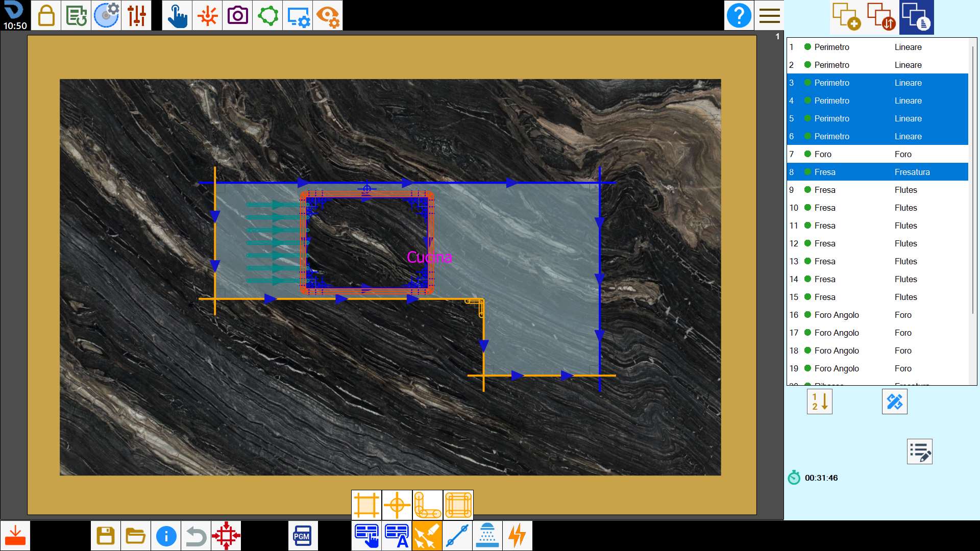980x551 pixels.
Task: Toggle green status dot of row 7 Foro
Action: click(807, 154)
